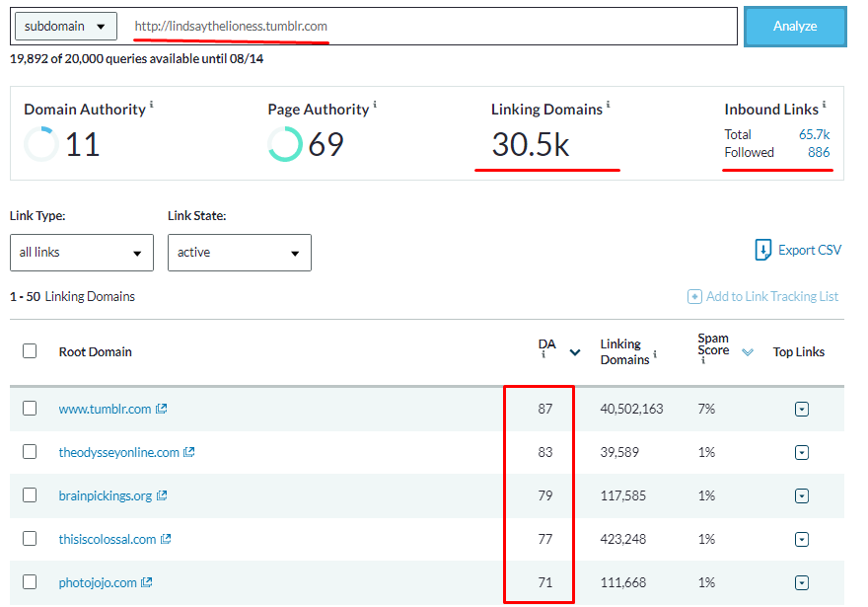Select the 117,585 linking domains cell

coord(623,495)
